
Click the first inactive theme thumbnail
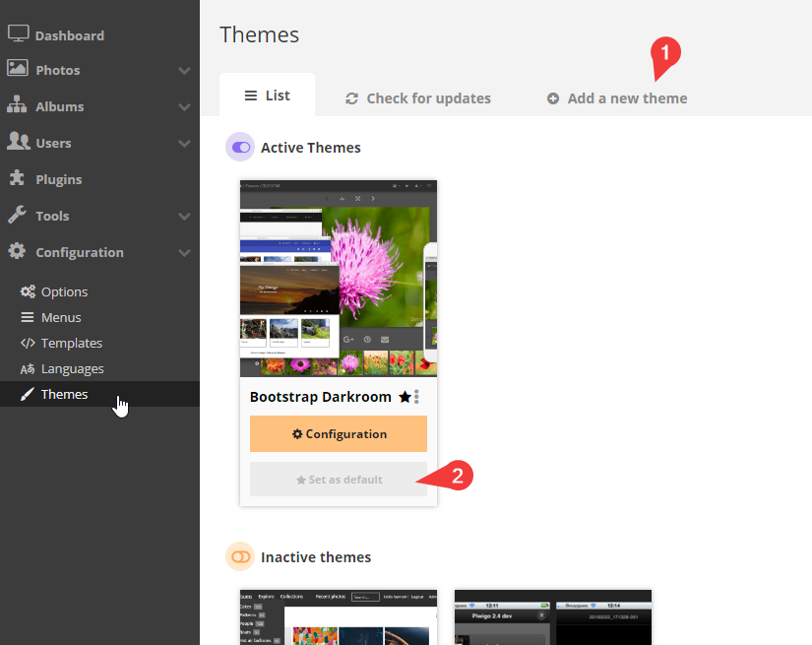tap(339, 617)
